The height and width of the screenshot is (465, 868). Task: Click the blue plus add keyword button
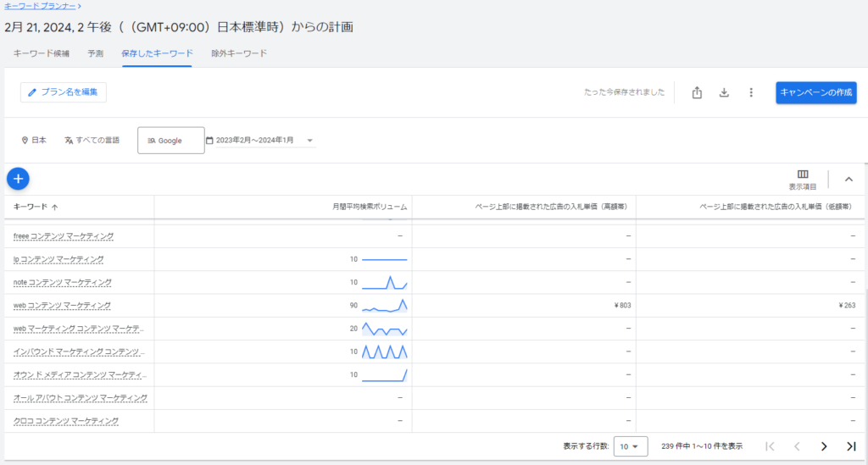coord(19,179)
